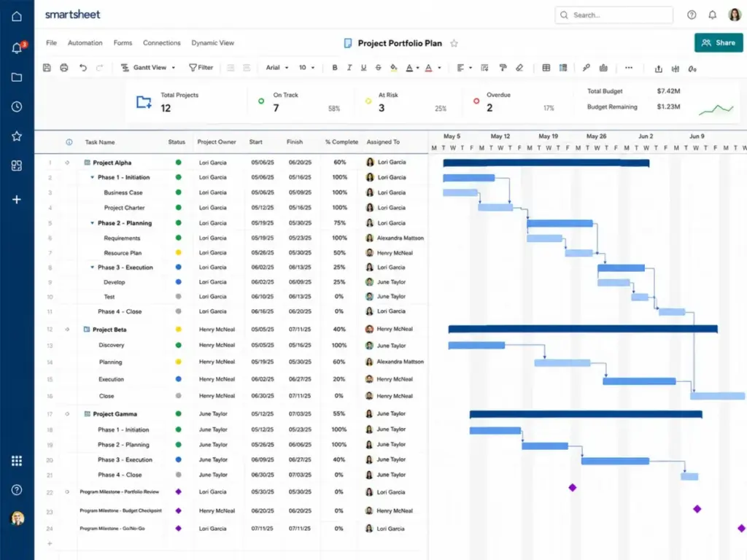
Task: Click the On Track summary card
Action: coord(300,102)
